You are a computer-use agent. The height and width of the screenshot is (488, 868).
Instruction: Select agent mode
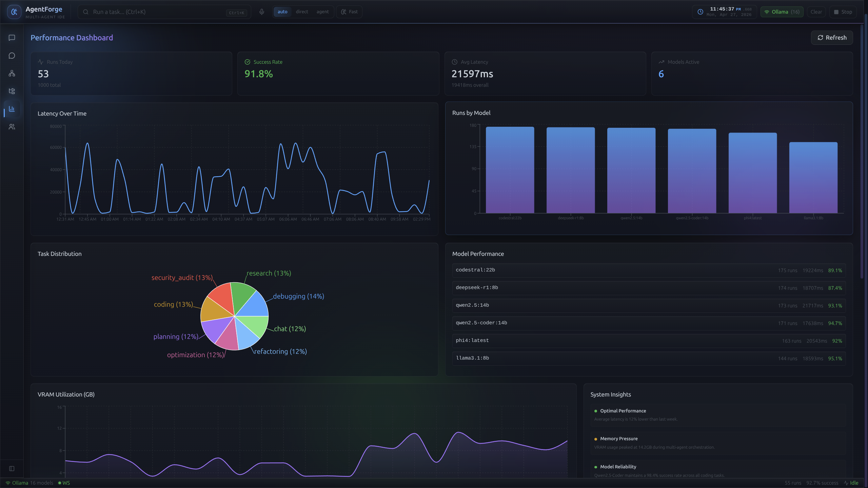[322, 12]
